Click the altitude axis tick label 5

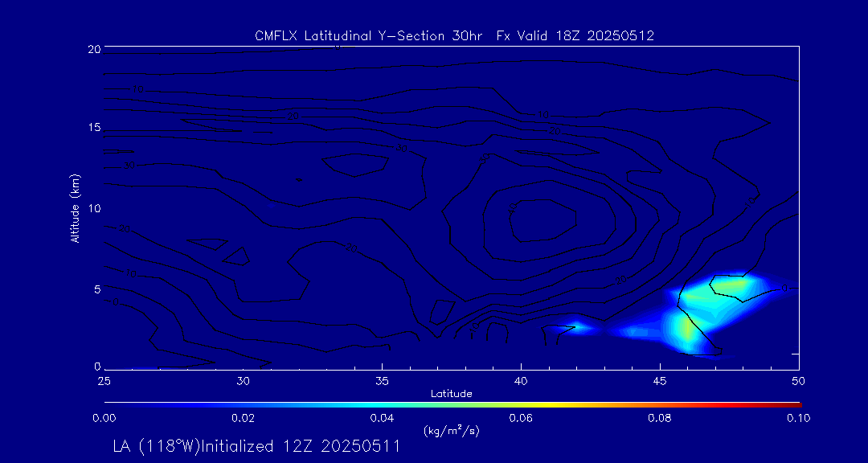tap(96, 289)
